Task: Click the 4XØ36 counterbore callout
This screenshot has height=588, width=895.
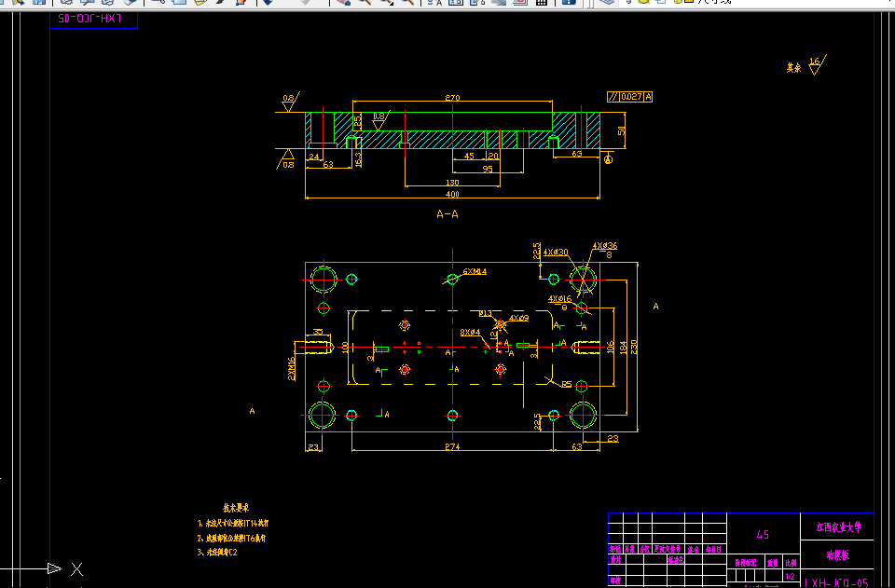Action: click(x=604, y=246)
